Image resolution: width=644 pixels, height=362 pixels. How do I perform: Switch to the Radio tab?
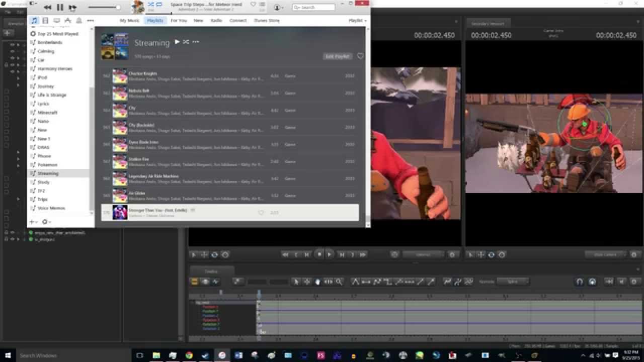216,21
